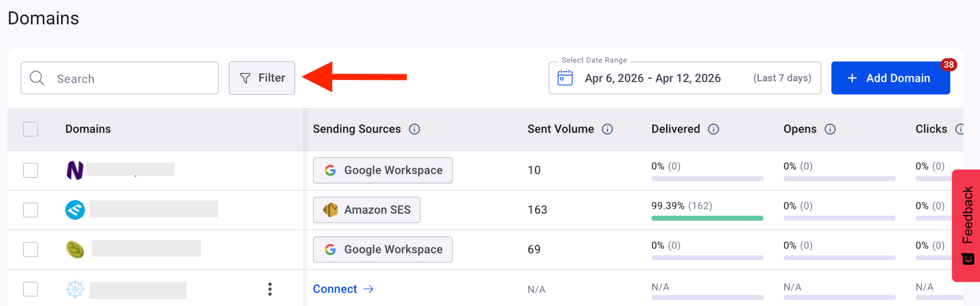Select the checkbox for the first domain row

31,170
